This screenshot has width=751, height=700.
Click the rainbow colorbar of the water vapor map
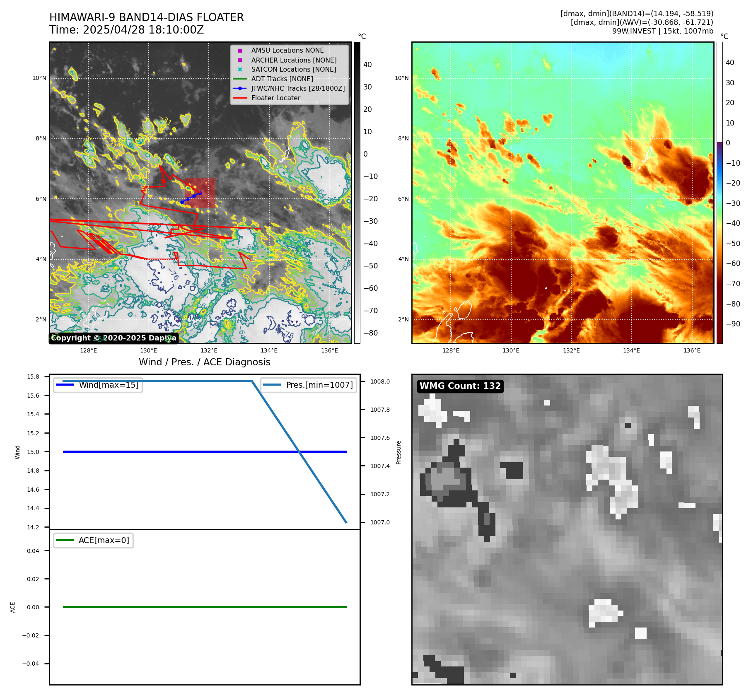(x=720, y=193)
